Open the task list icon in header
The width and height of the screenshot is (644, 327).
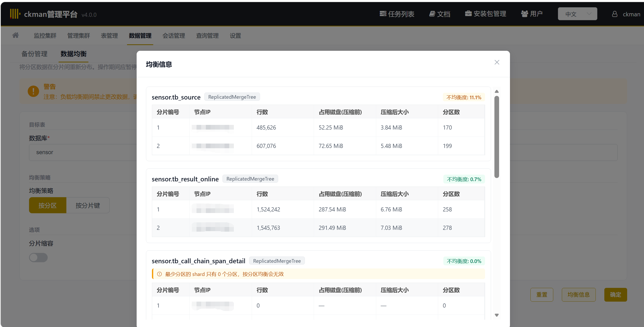coord(383,14)
